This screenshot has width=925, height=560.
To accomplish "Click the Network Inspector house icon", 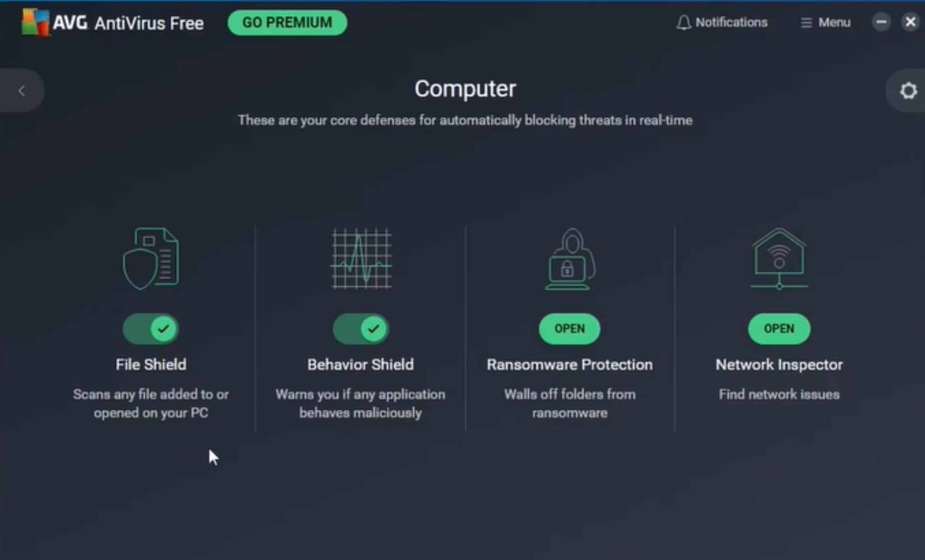I will click(x=779, y=258).
